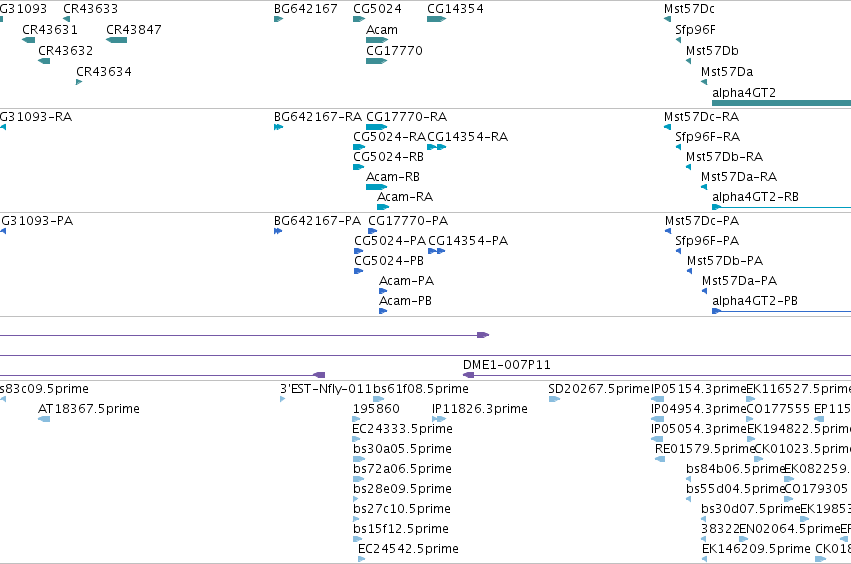
Task: Open the CR43847 gene label
Action: (134, 30)
